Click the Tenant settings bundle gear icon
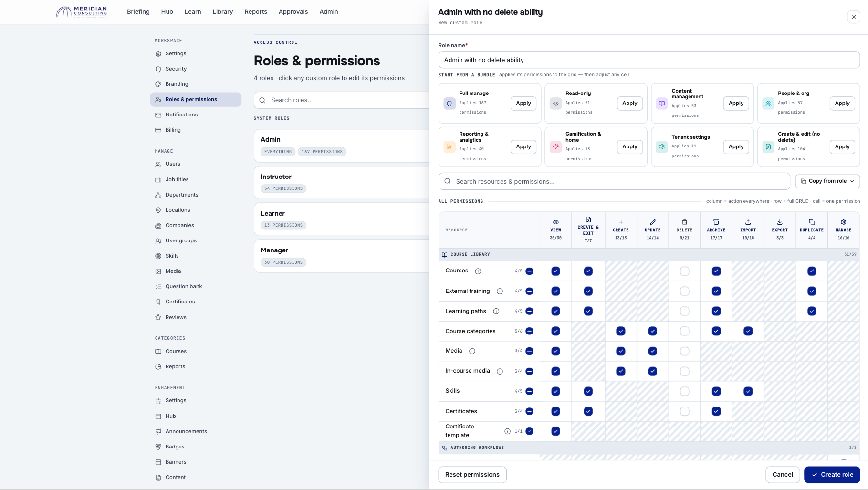868x490 pixels. [662, 147]
